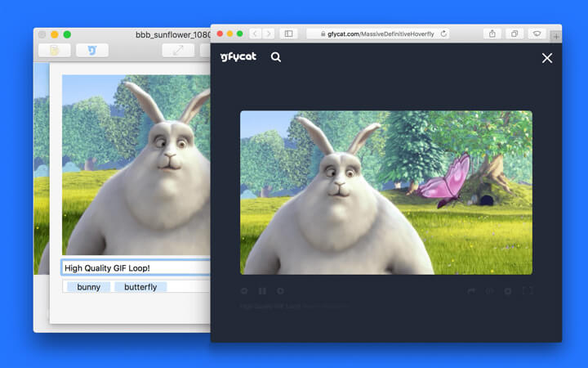This screenshot has width=588, height=368.
Task: Pause the gfycat GIF playback
Action: tap(262, 291)
